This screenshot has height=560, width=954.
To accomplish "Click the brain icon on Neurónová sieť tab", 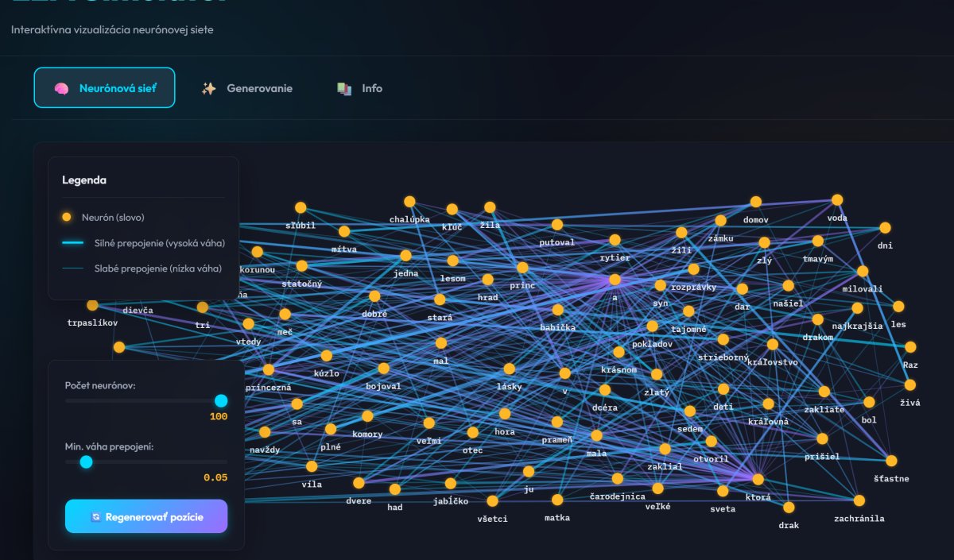I will point(60,88).
